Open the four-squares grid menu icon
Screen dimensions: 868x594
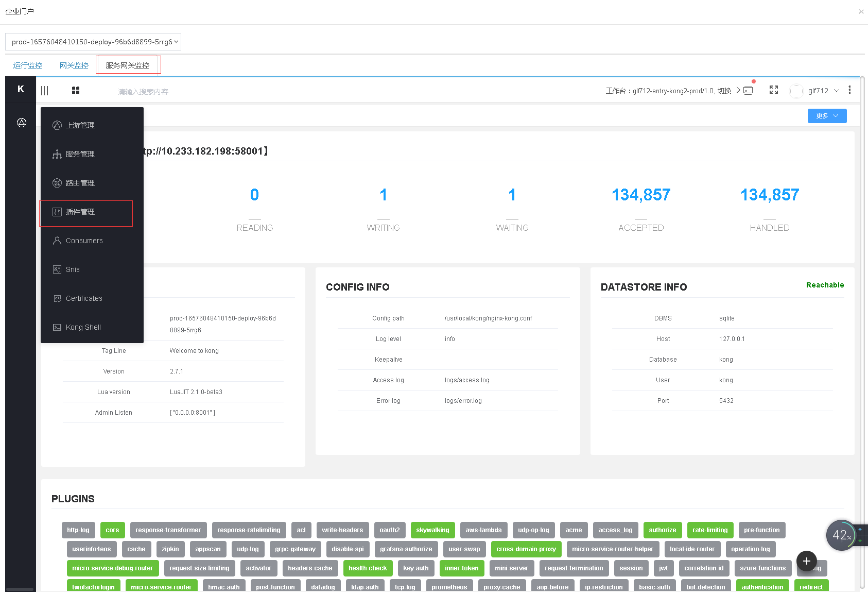point(76,90)
